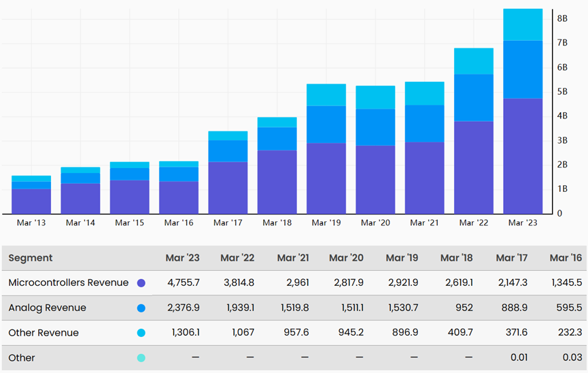This screenshot has height=373, width=588.
Task: Click the Mar '19 middle blue bar segment
Action: coord(326,125)
